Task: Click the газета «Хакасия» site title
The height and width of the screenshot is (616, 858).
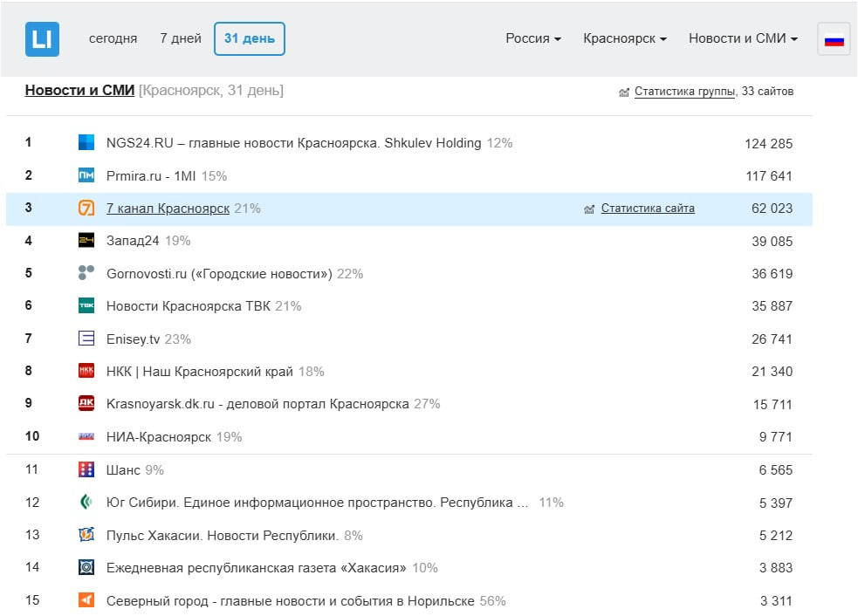Action: 256,568
